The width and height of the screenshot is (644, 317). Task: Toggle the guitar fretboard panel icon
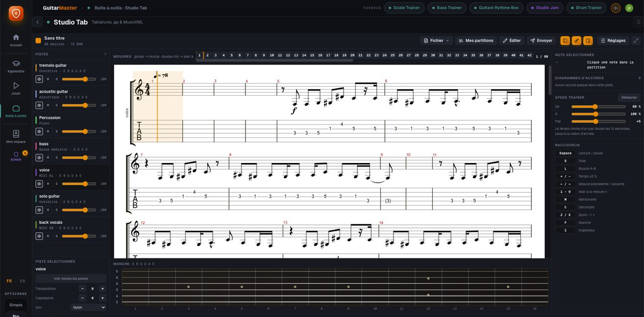(577, 40)
